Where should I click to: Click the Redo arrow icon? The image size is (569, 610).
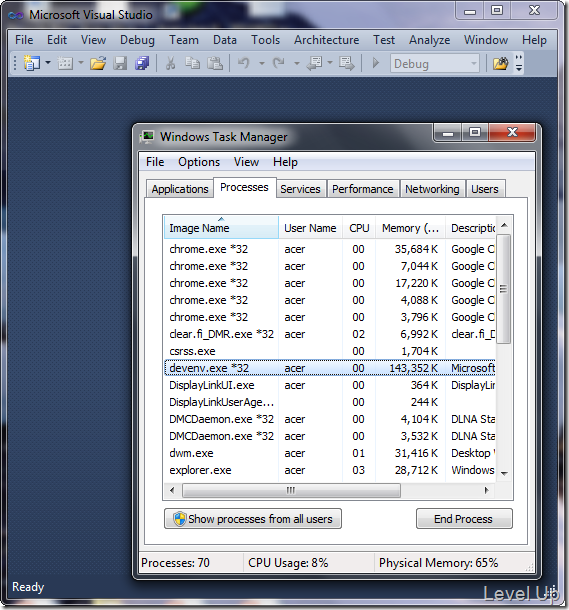(x=278, y=63)
